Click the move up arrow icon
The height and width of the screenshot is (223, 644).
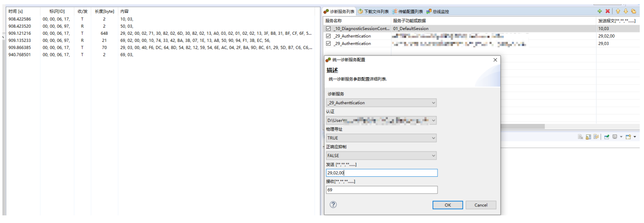(618, 11)
